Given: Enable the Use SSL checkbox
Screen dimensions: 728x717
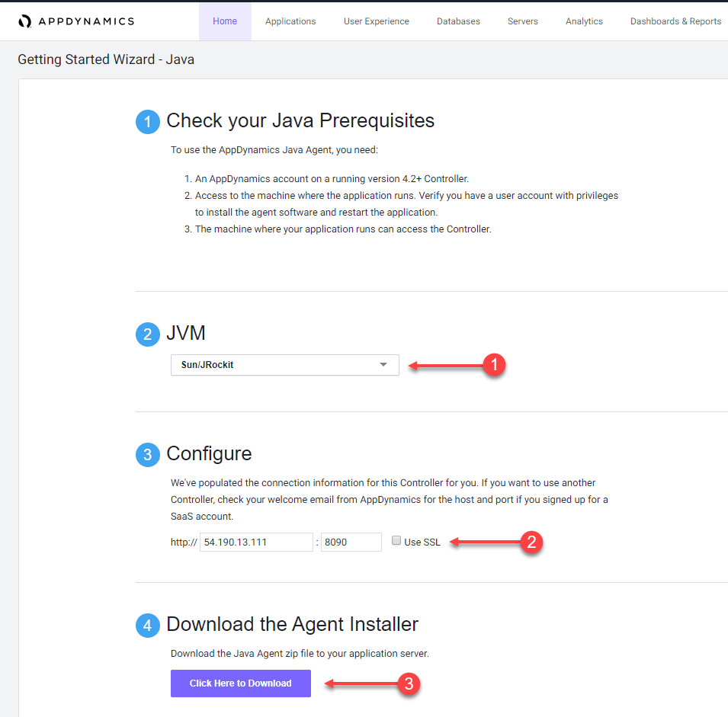Looking at the screenshot, I should pos(396,540).
